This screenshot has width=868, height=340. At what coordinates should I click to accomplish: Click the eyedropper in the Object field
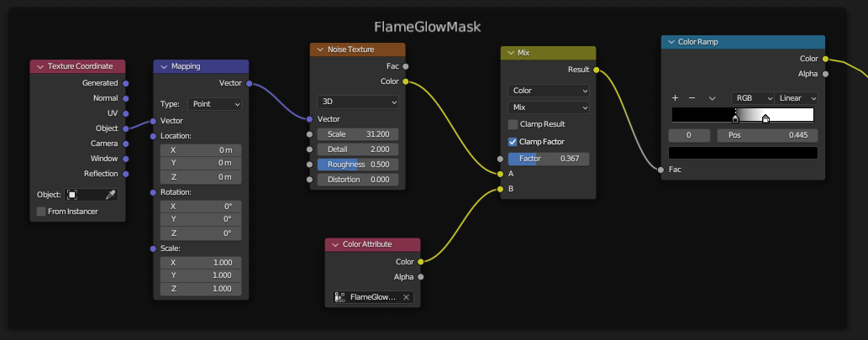[x=109, y=194]
